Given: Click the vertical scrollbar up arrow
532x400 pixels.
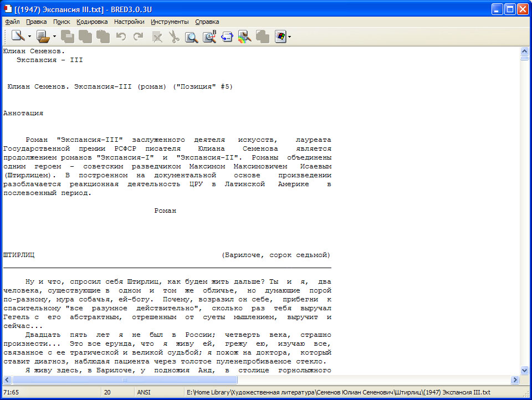Looking at the screenshot, I should pos(524,51).
